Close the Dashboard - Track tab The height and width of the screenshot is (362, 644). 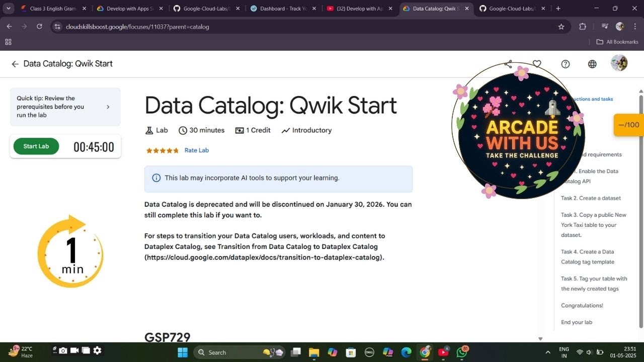point(314,9)
